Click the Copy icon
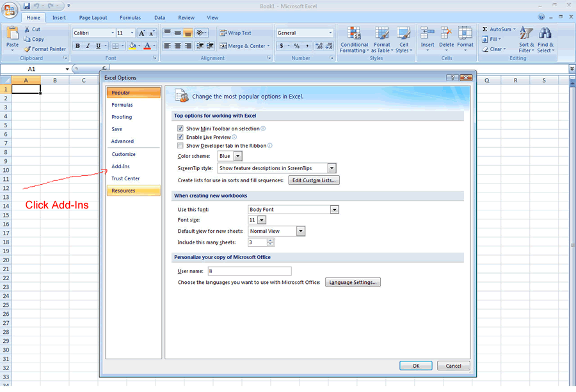This screenshot has width=576, height=392. pos(27,39)
